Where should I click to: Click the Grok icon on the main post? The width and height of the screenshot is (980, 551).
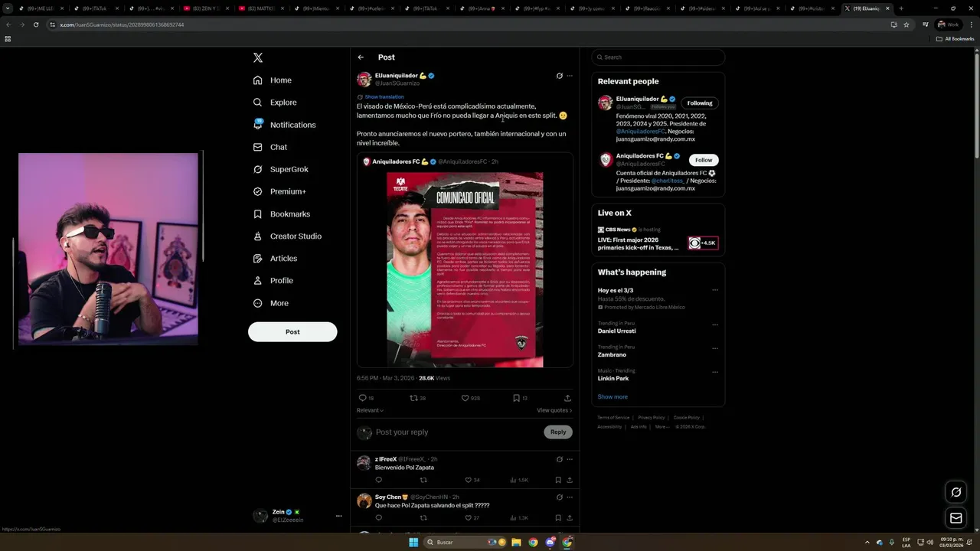click(560, 76)
